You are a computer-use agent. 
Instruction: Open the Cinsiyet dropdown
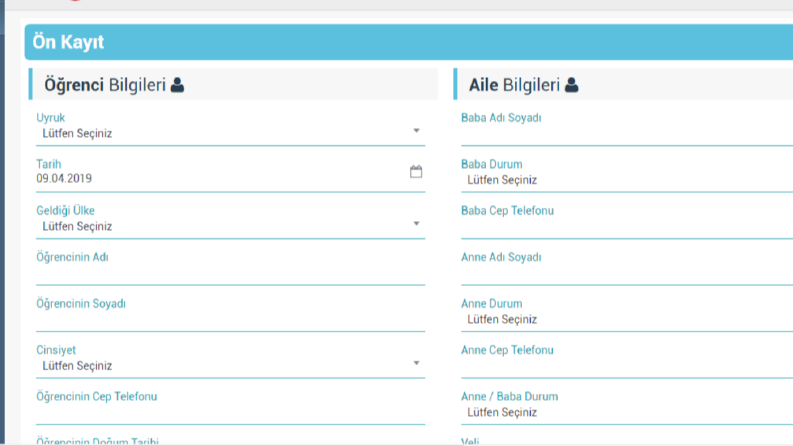(x=231, y=366)
